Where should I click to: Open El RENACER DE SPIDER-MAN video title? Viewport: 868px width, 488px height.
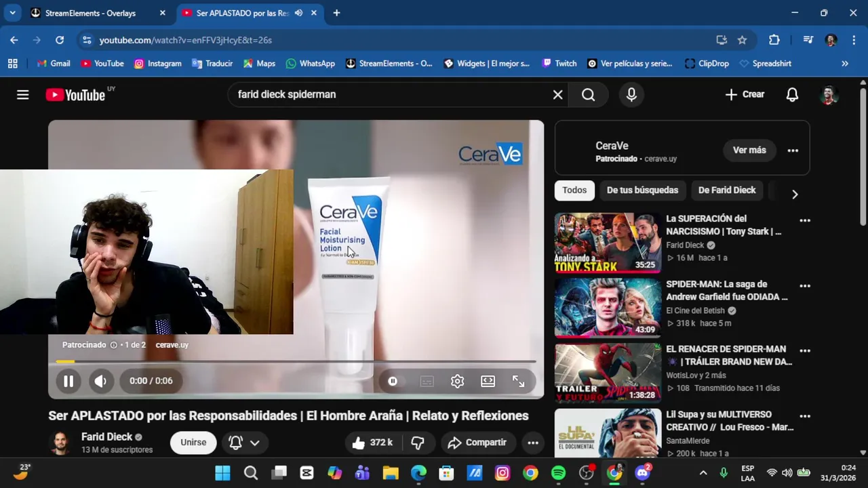coord(729,355)
